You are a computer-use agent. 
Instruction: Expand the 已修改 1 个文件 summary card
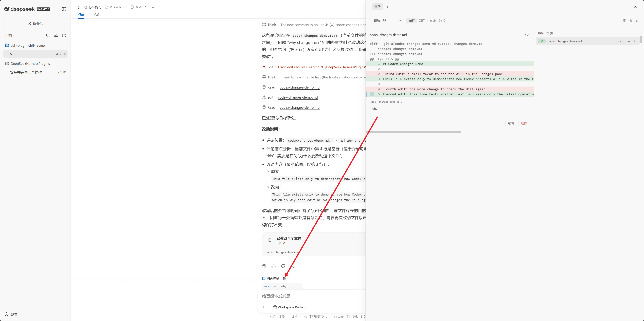click(x=313, y=240)
